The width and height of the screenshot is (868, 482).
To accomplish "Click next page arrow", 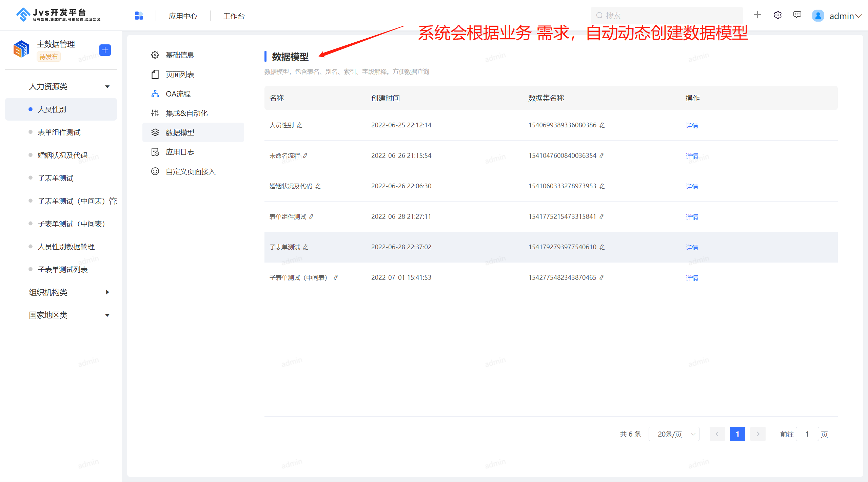I will coord(758,434).
